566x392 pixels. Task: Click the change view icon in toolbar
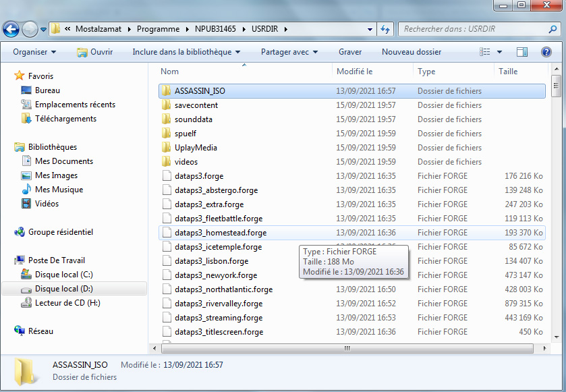[x=485, y=52]
